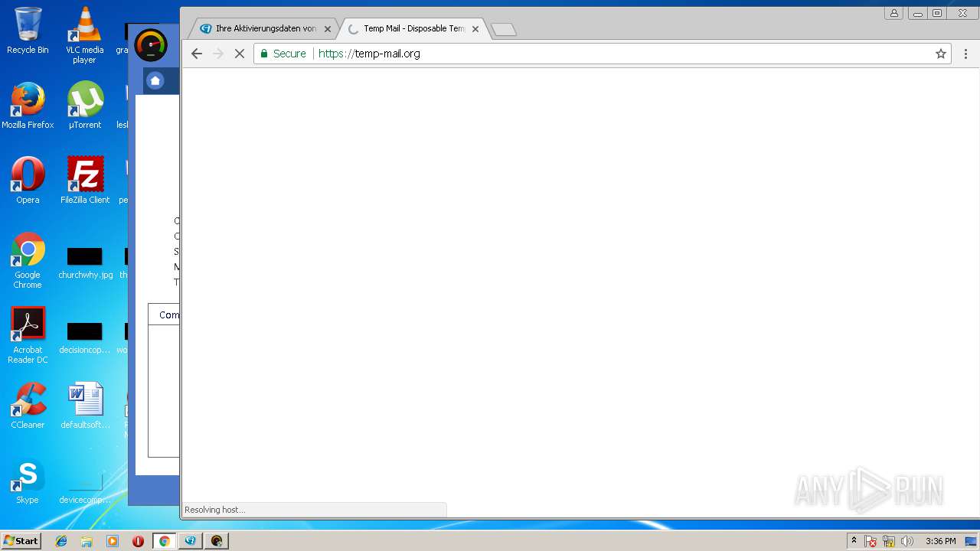Image resolution: width=980 pixels, height=551 pixels.
Task: Open the defaultsoft... Word document
Action: (85, 405)
